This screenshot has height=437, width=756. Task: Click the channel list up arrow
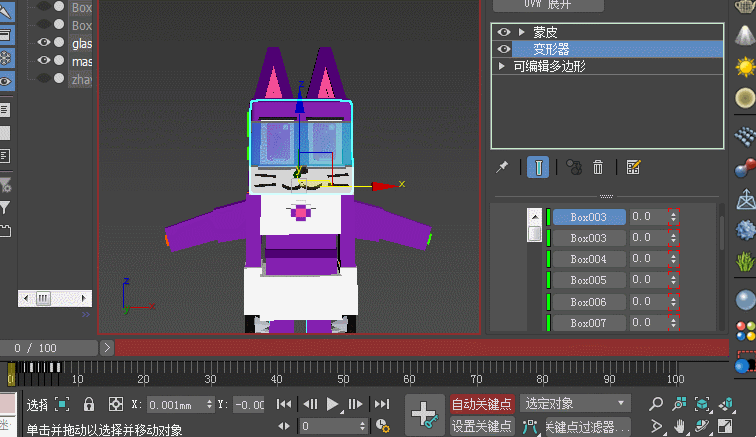click(x=535, y=217)
